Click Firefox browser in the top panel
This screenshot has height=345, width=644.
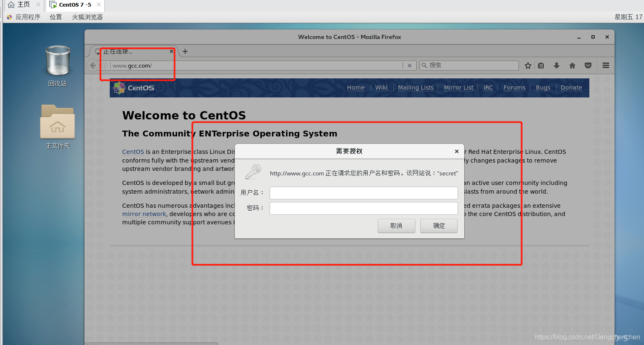click(x=87, y=17)
